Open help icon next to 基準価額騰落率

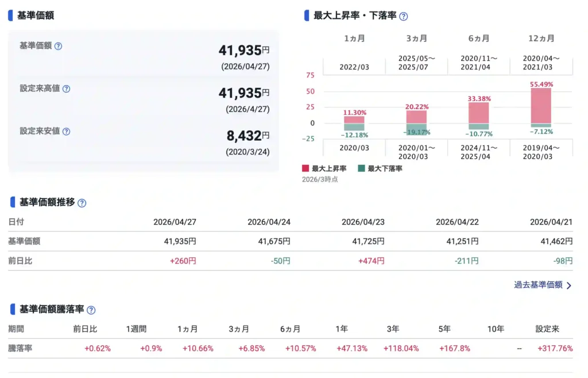coord(91,310)
